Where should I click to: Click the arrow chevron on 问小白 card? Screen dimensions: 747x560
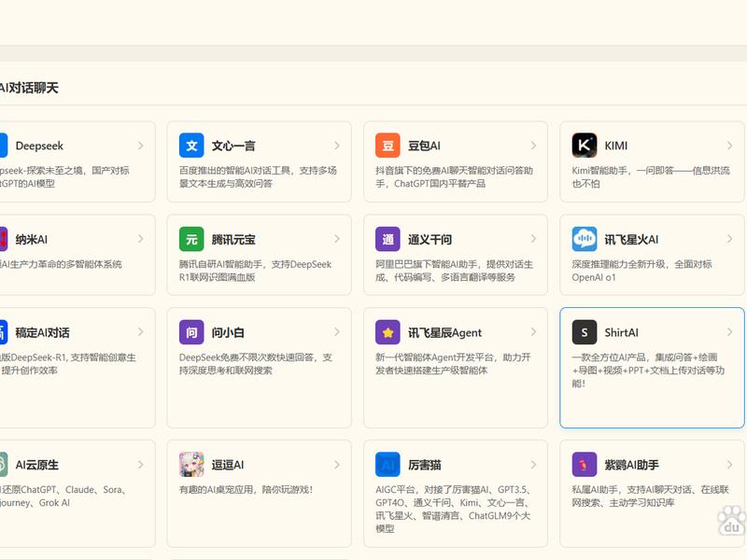pos(337,332)
